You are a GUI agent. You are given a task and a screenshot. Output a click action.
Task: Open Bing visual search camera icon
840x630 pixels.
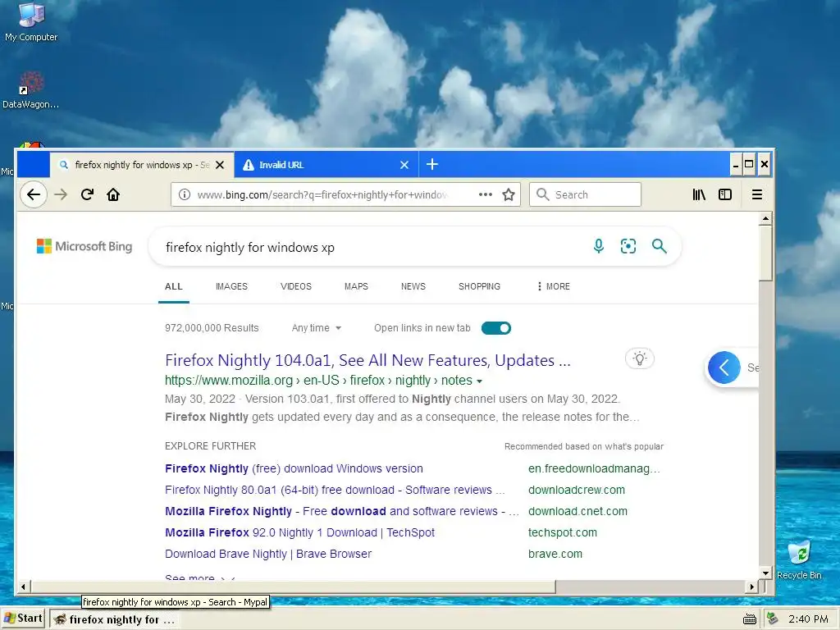coord(628,246)
